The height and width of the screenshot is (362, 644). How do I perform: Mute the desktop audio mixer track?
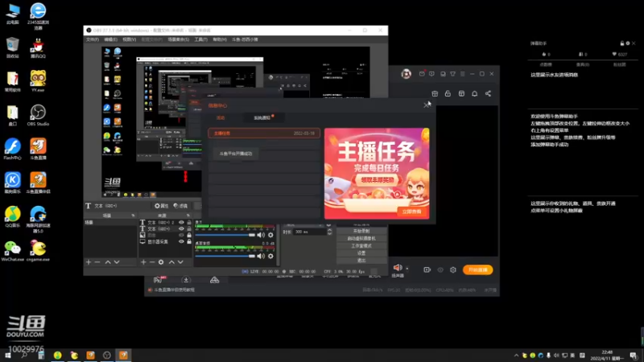[261, 256]
